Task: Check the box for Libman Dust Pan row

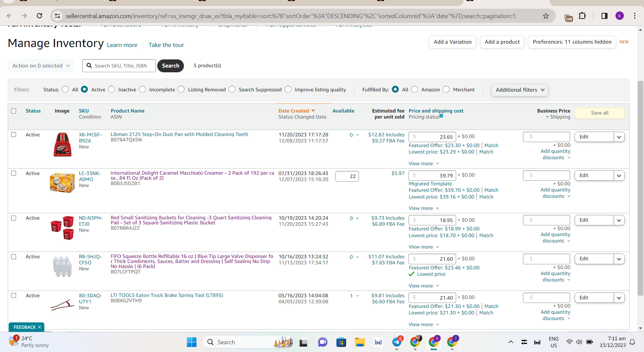Action: tap(14, 134)
